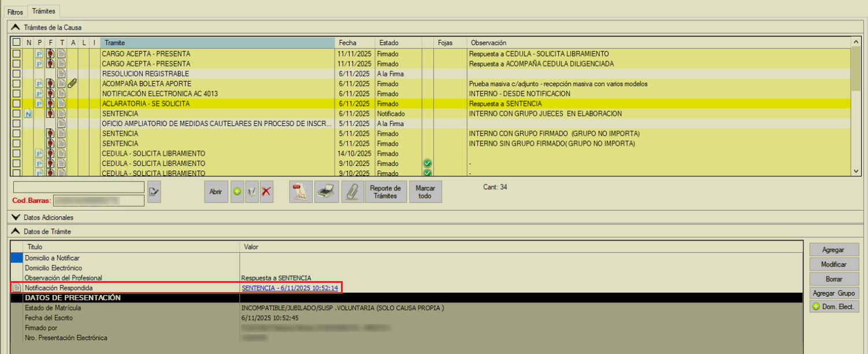Click the checkmark icon between add and delete

[251, 192]
